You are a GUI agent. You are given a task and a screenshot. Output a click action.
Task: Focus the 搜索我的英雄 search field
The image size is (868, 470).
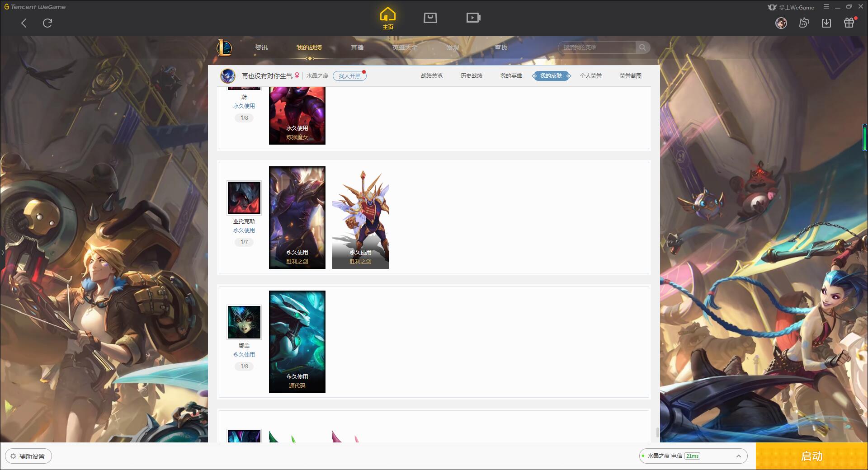click(597, 47)
